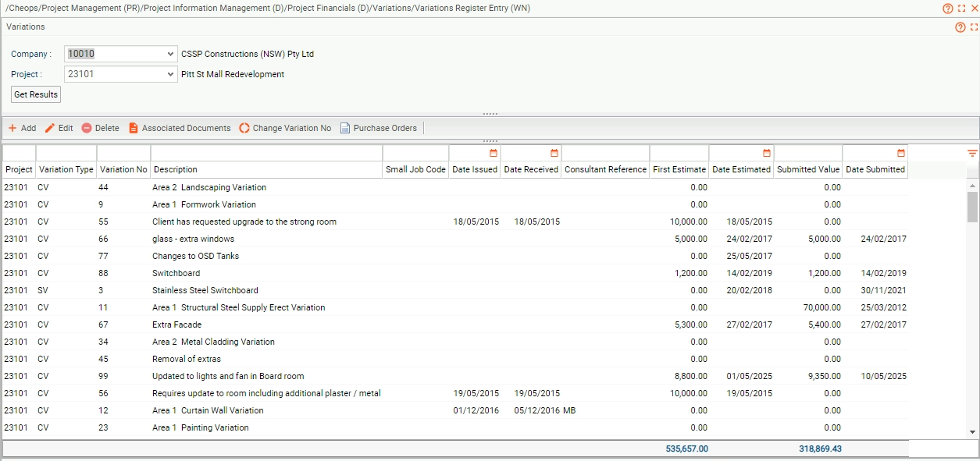Click the Delete variation icon
This screenshot has height=461, width=980.
pos(87,128)
